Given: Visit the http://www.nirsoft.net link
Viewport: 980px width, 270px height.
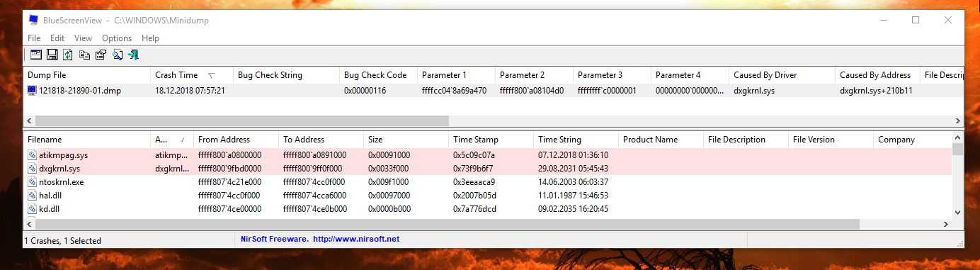Looking at the screenshot, I should coord(356,240).
